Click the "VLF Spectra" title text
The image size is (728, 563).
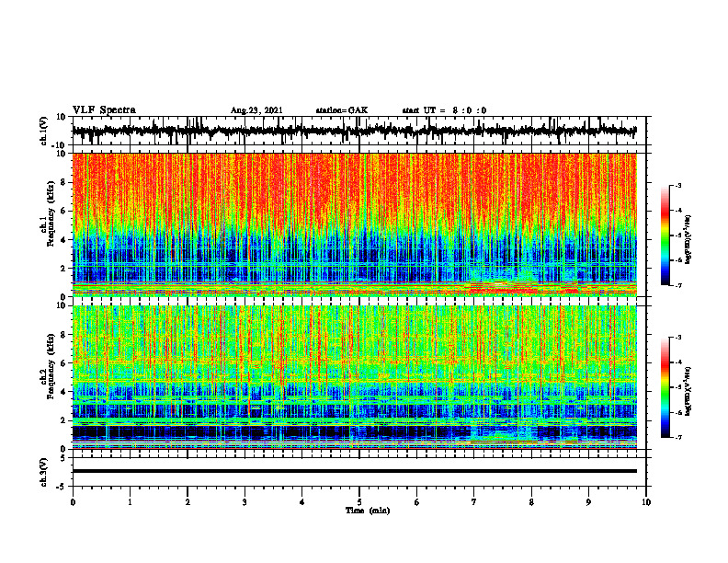(104, 110)
